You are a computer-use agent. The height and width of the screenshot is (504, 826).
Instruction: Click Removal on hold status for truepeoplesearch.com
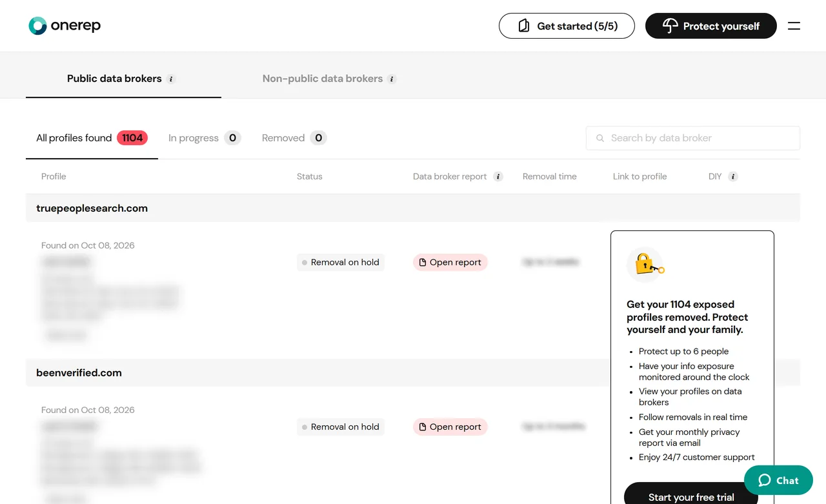341,263
